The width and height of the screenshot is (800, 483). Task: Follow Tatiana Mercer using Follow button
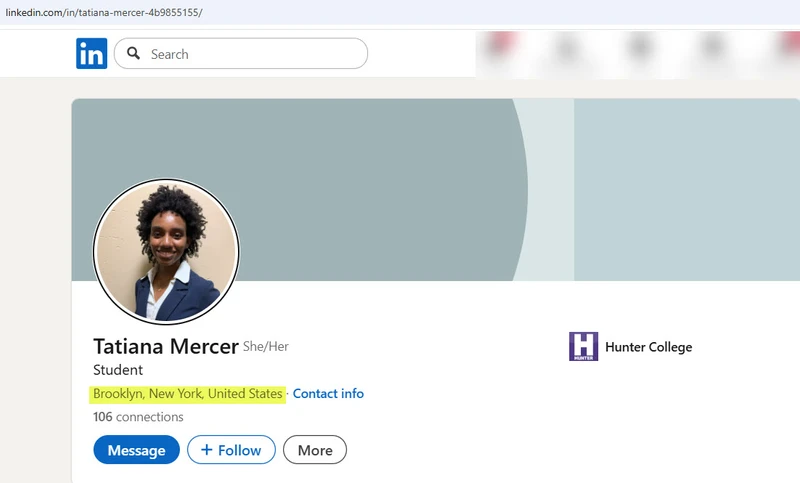coord(231,450)
